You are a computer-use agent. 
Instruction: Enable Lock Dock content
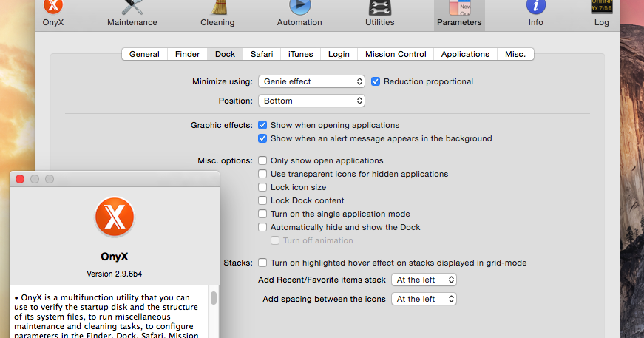[x=262, y=200]
